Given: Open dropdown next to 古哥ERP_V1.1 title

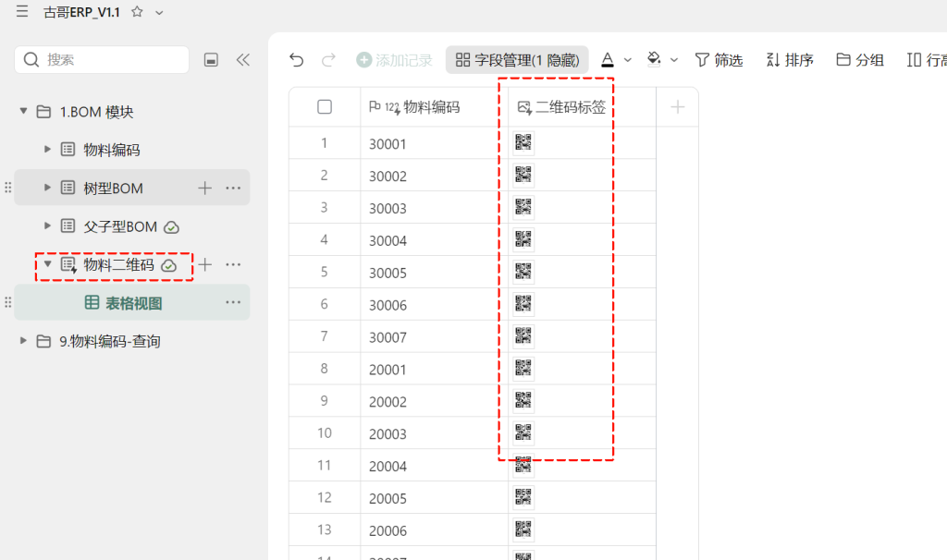Looking at the screenshot, I should tap(159, 12).
